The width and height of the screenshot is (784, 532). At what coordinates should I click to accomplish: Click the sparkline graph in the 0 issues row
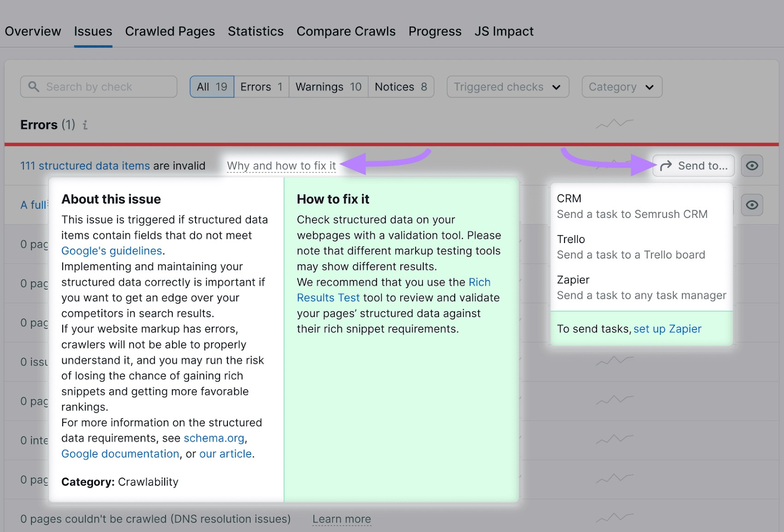pyautogui.click(x=614, y=362)
